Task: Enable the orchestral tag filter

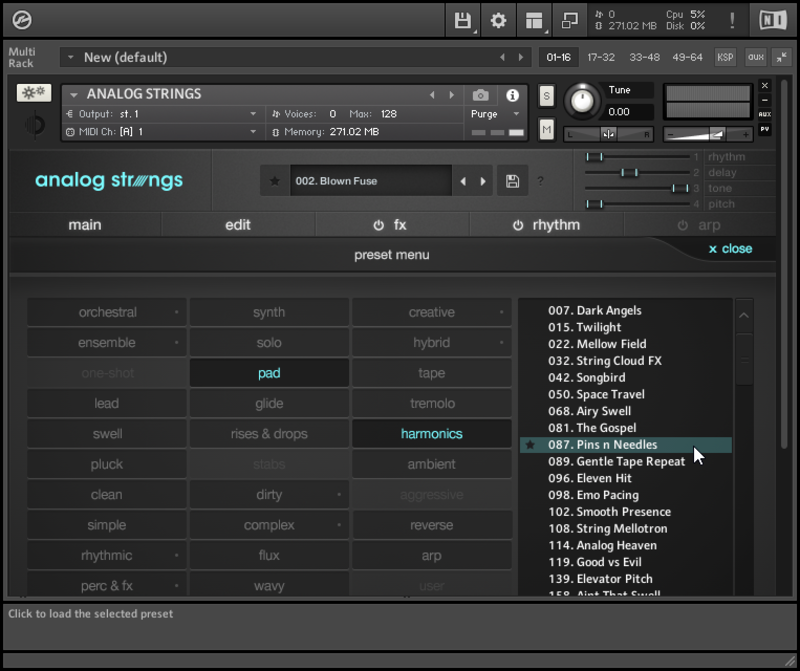Action: [x=107, y=312]
